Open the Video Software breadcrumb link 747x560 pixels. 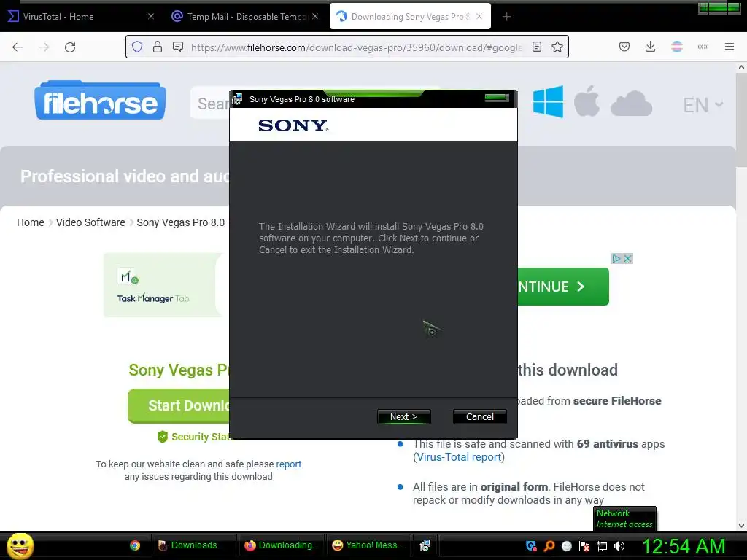90,222
